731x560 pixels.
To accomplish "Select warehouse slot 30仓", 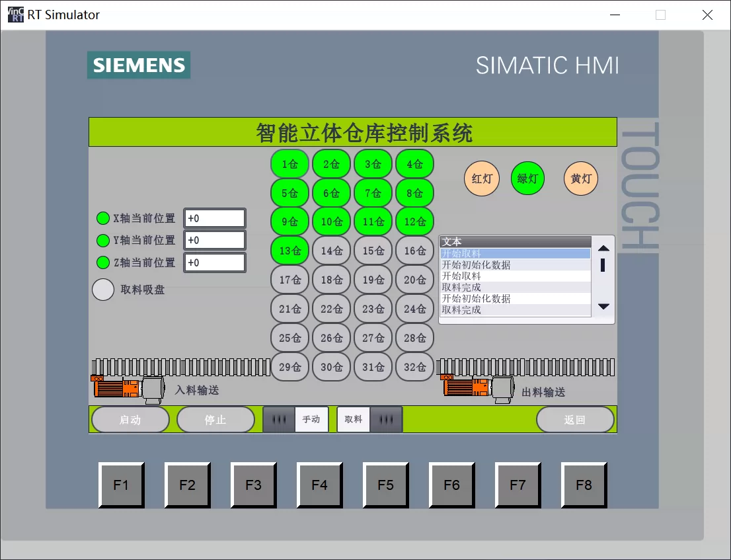I will [x=332, y=367].
